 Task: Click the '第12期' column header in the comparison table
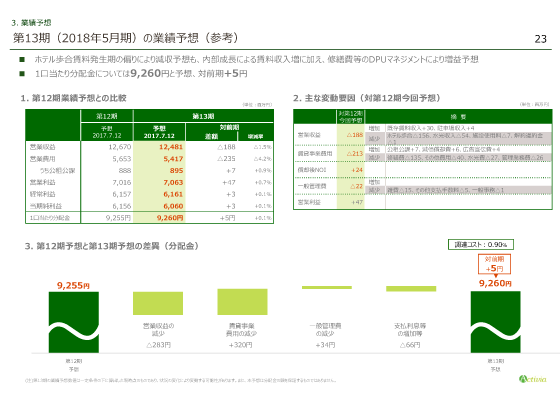click(x=107, y=116)
